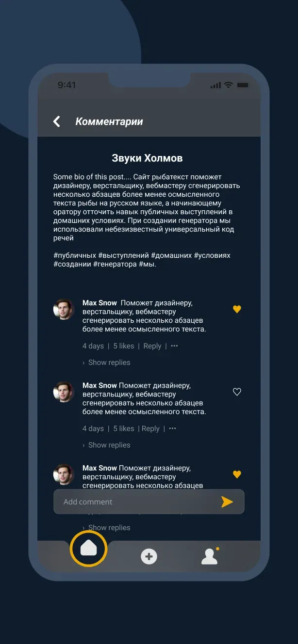Expand Show replies under second comment
Viewport: 298px width, 644px height.
tap(106, 445)
